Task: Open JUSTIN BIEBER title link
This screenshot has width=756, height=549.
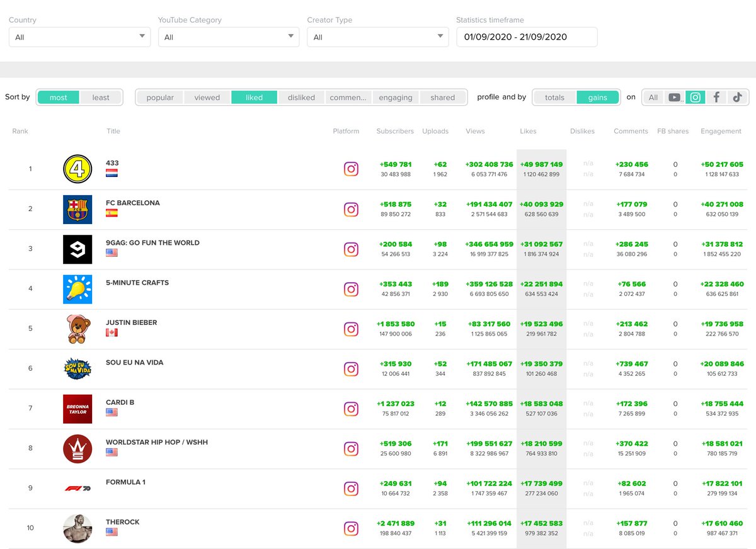Action: (x=132, y=322)
